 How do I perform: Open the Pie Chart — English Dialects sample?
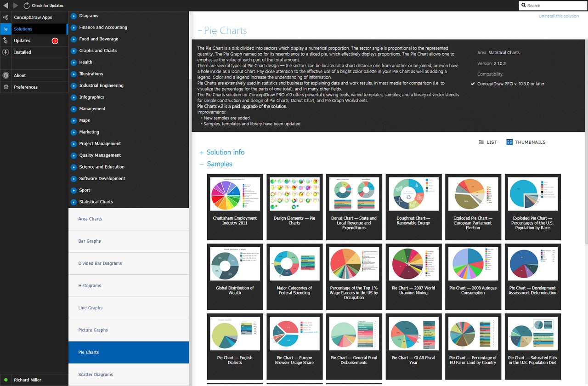click(x=235, y=346)
